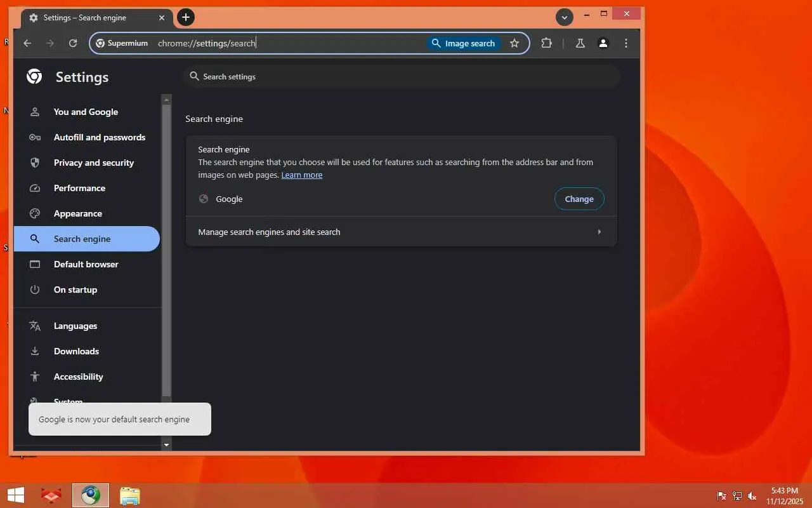Open Autofill and passwords settings
The width and height of the screenshot is (812, 508).
click(x=87, y=137)
